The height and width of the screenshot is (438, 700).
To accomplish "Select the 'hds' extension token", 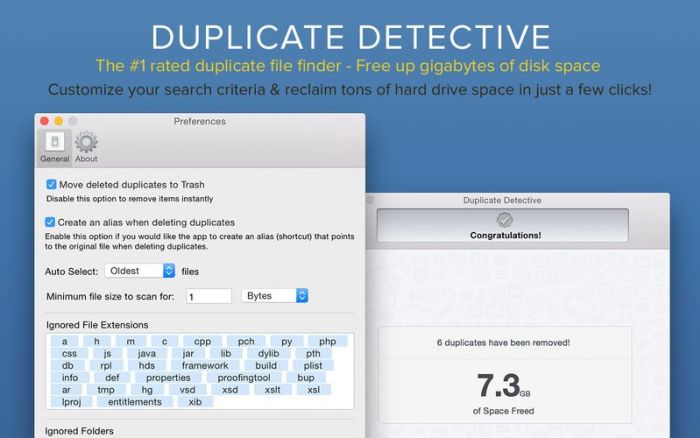I will 146,365.
